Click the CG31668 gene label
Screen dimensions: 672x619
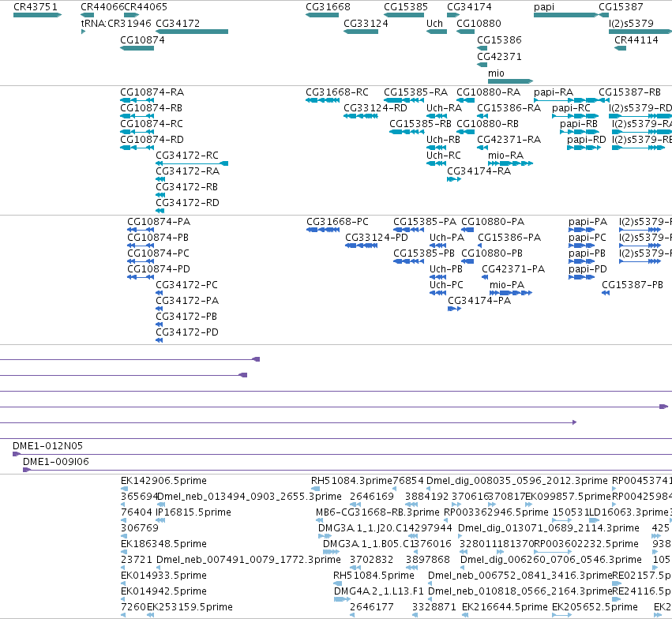pyautogui.click(x=328, y=7)
